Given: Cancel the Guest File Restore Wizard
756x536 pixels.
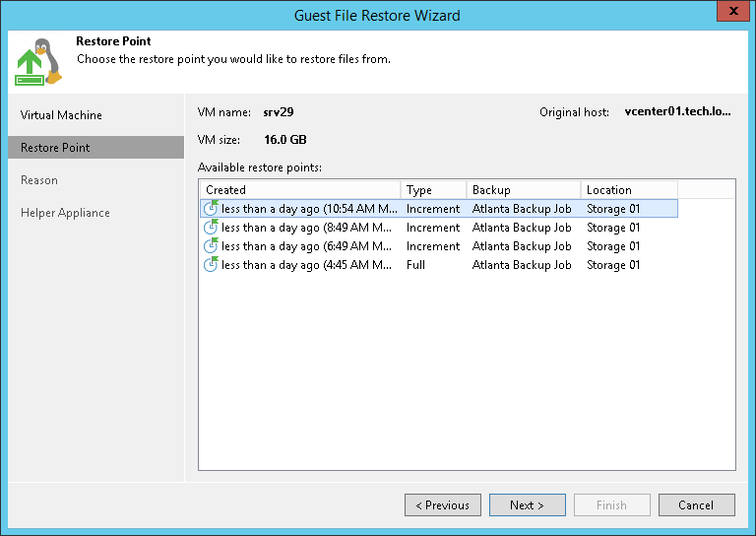Looking at the screenshot, I should tap(696, 505).
